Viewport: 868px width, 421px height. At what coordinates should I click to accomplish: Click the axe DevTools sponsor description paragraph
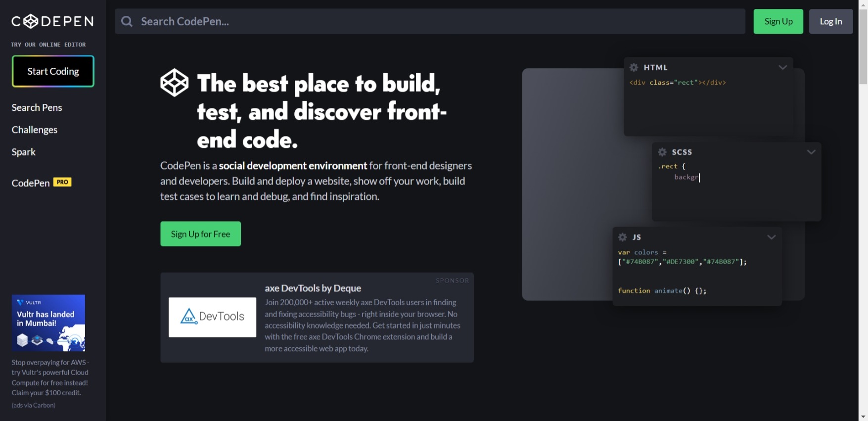363,326
